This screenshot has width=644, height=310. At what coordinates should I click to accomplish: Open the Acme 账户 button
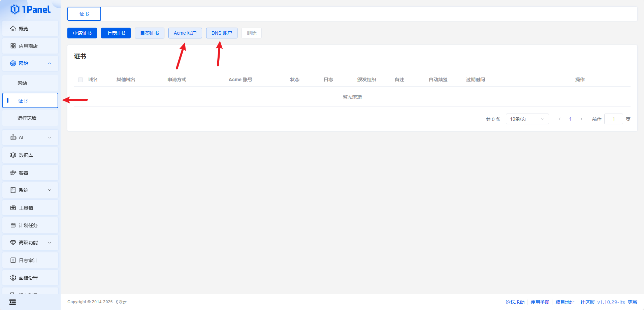(185, 33)
